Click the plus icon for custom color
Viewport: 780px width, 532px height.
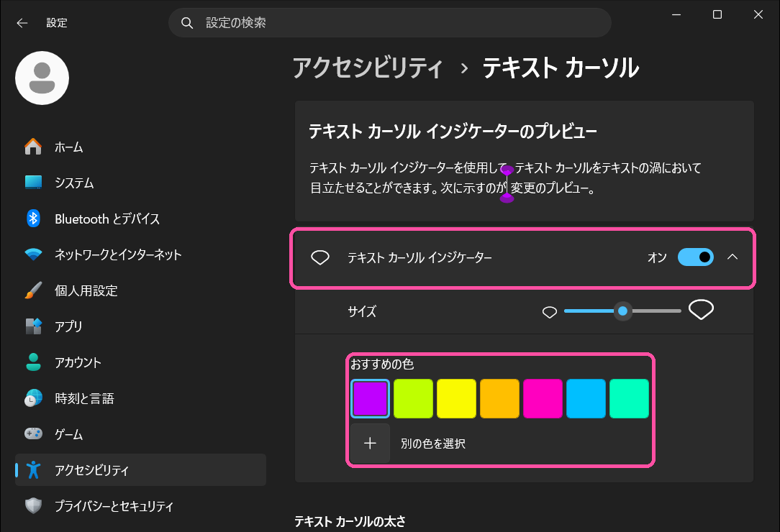370,443
